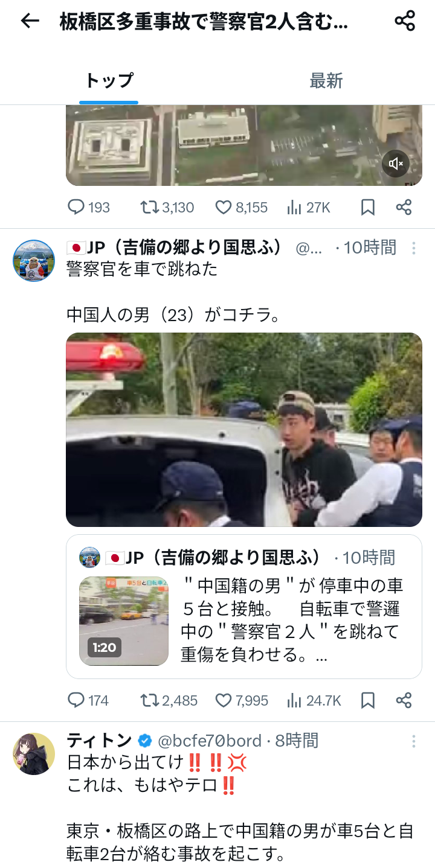Bookmark the post with 27K views
This screenshot has width=435, height=868.
click(368, 208)
